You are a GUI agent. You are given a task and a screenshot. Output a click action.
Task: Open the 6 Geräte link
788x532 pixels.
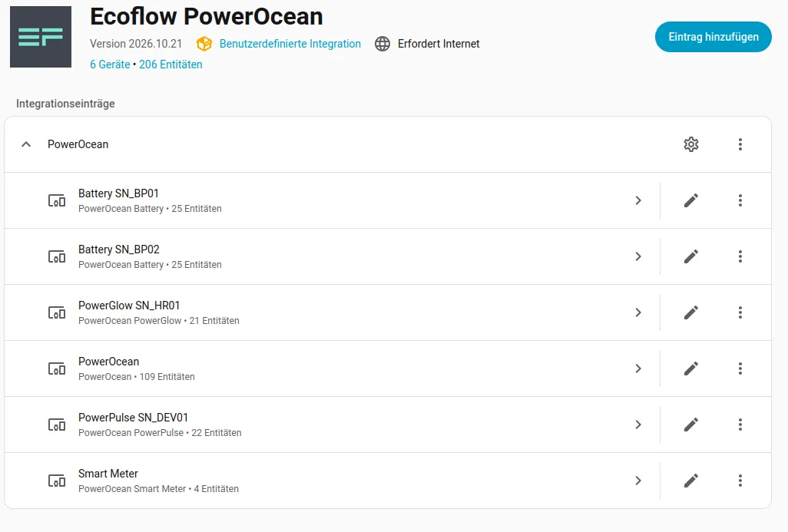[x=110, y=64]
